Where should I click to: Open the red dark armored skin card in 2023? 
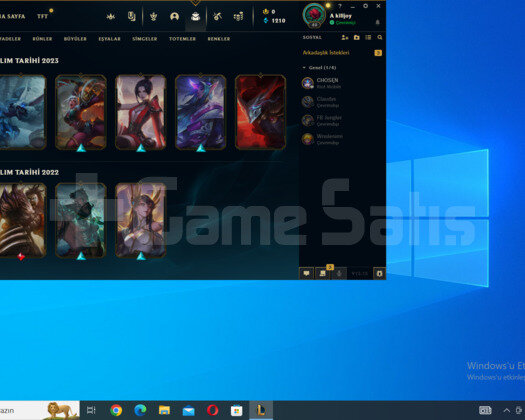point(260,112)
